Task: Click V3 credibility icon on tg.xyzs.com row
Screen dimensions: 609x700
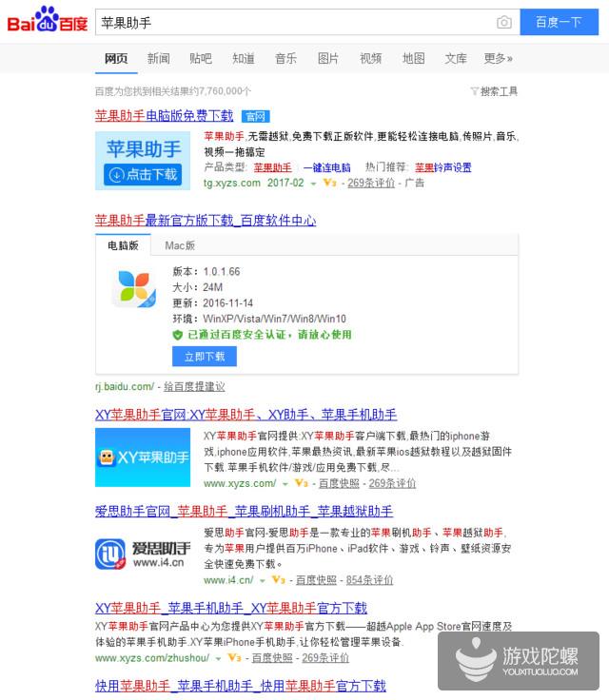Action: coord(330,183)
